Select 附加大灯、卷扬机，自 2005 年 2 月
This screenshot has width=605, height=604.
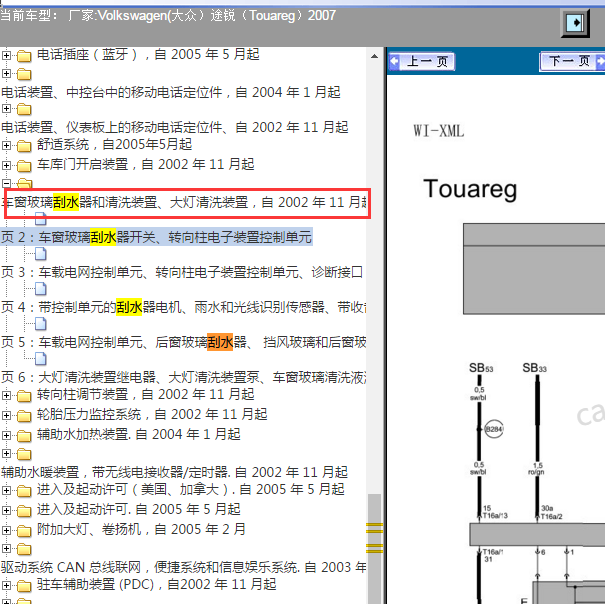tap(141, 530)
